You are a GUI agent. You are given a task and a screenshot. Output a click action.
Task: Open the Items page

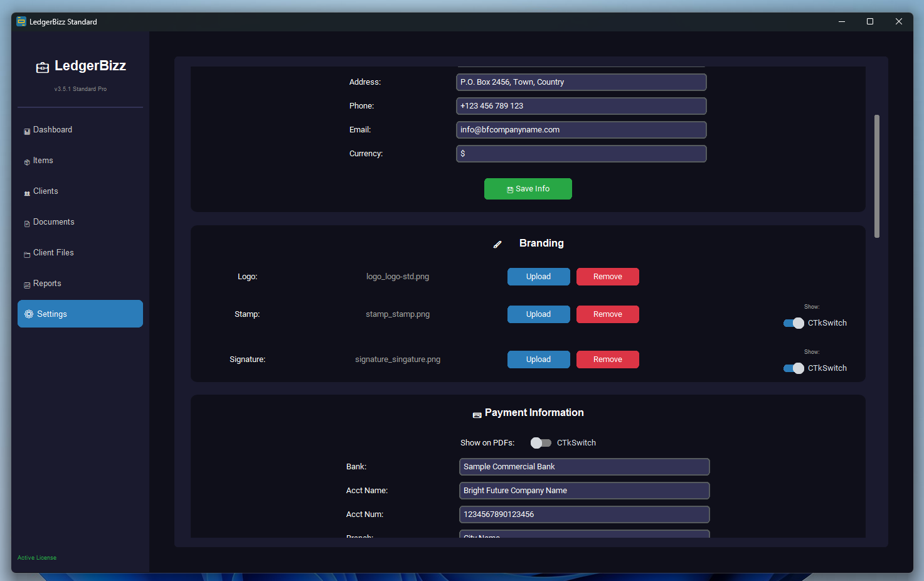[x=80, y=161]
